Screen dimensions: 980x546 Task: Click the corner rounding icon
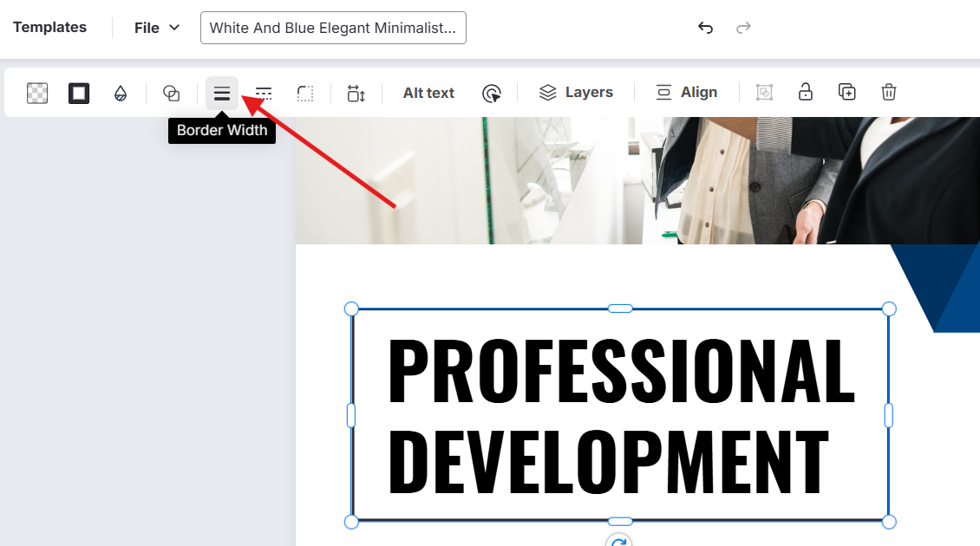(x=305, y=93)
